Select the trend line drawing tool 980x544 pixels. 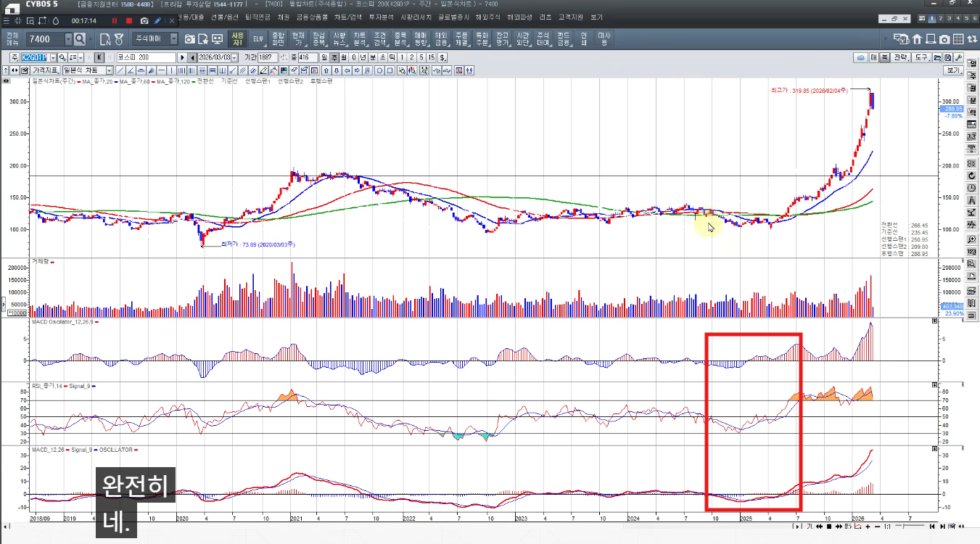tap(121, 70)
